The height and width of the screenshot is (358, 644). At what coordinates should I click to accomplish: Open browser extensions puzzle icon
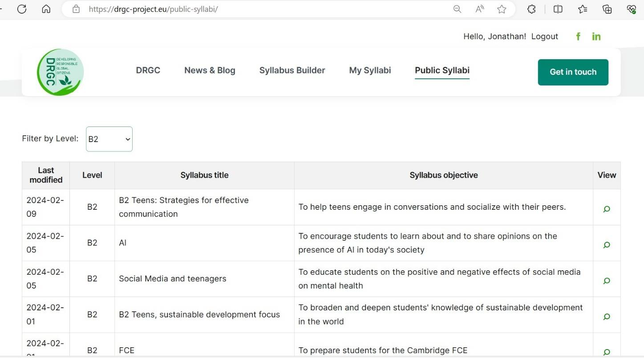[x=531, y=9]
